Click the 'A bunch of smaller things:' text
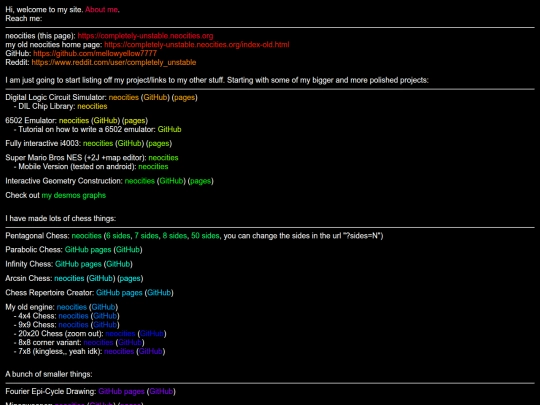540x405 pixels. tap(49, 374)
